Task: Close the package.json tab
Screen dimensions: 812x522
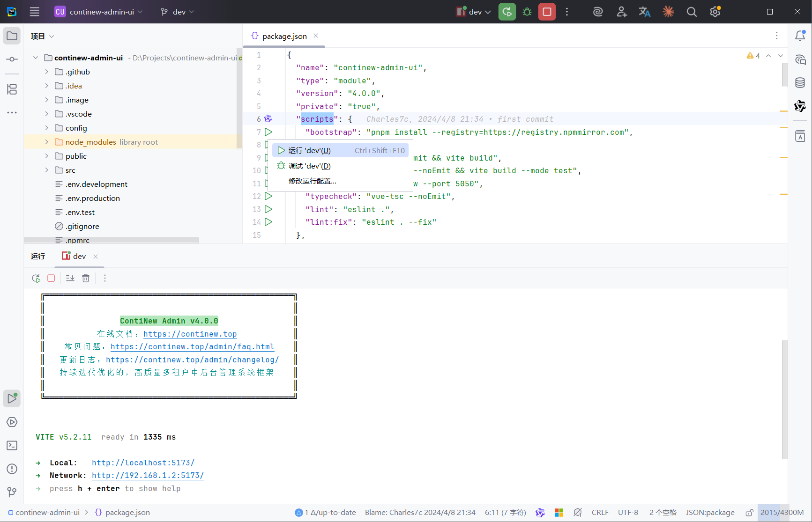Action: 316,36
